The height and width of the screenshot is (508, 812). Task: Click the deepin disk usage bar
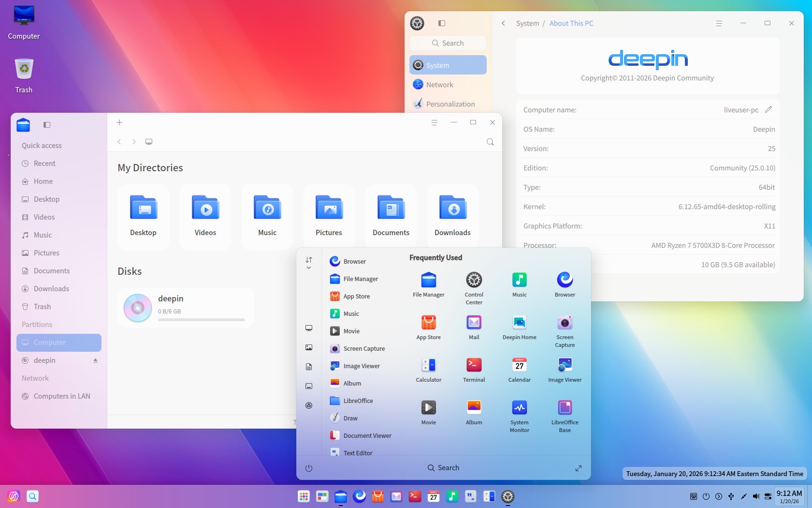click(202, 320)
